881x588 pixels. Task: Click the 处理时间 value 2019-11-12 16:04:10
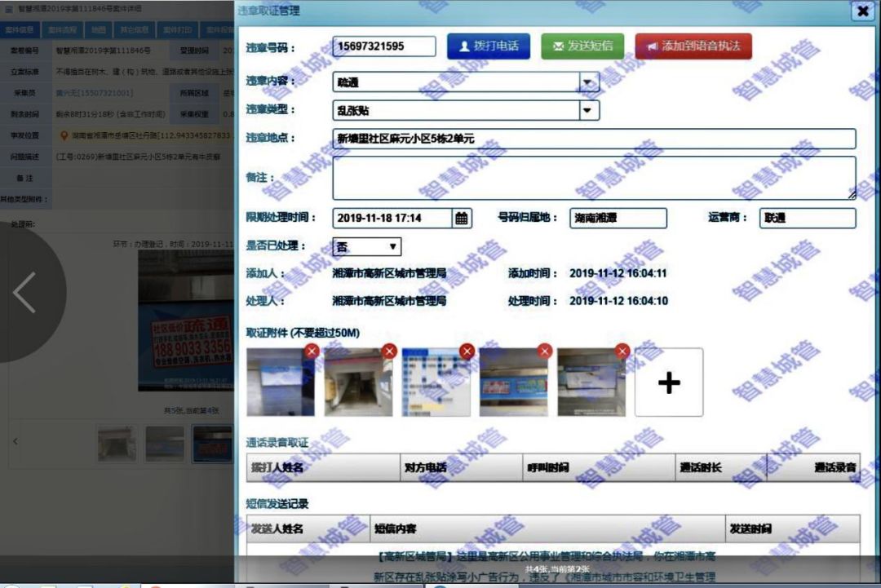(618, 301)
